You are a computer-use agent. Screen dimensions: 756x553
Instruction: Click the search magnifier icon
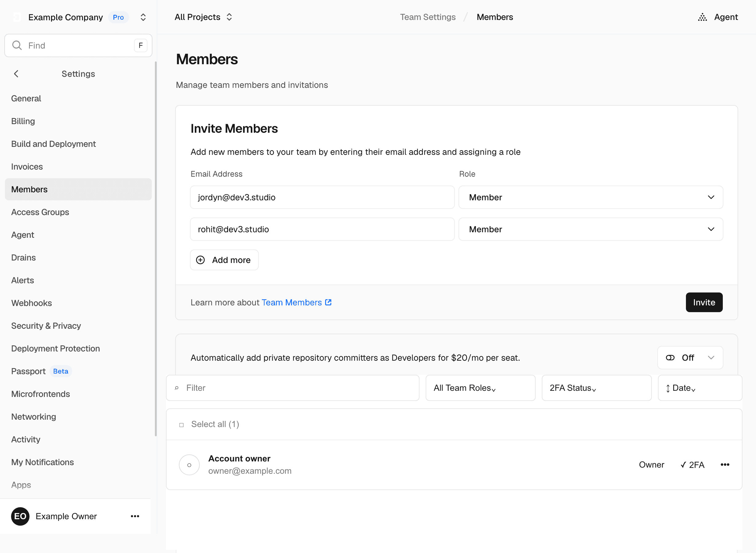point(17,45)
